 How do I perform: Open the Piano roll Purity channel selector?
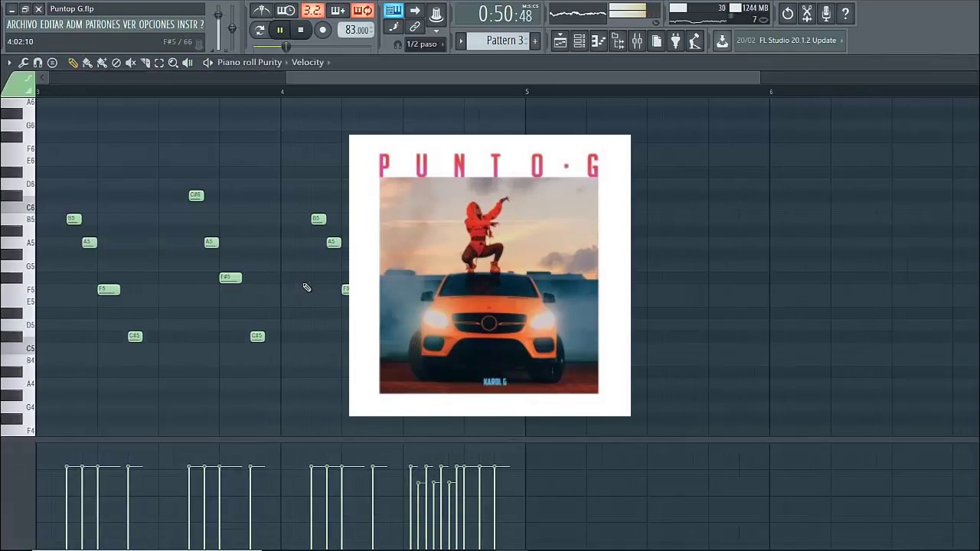[x=250, y=63]
